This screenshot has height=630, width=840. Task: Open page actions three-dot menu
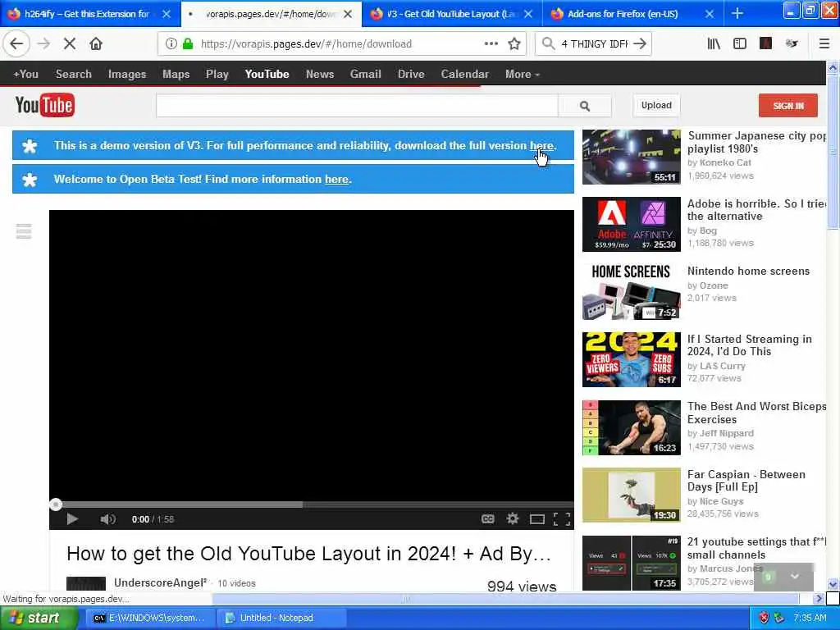pyautogui.click(x=491, y=44)
